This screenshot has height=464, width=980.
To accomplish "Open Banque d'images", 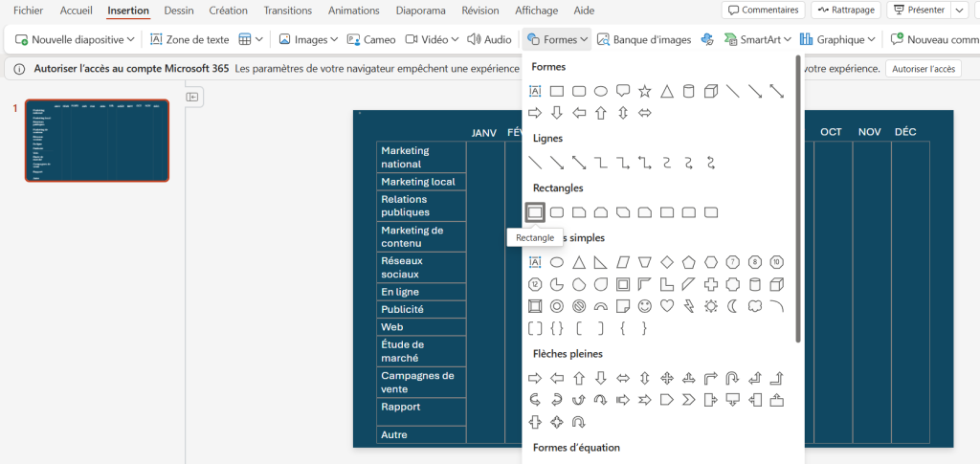I will pyautogui.click(x=644, y=39).
